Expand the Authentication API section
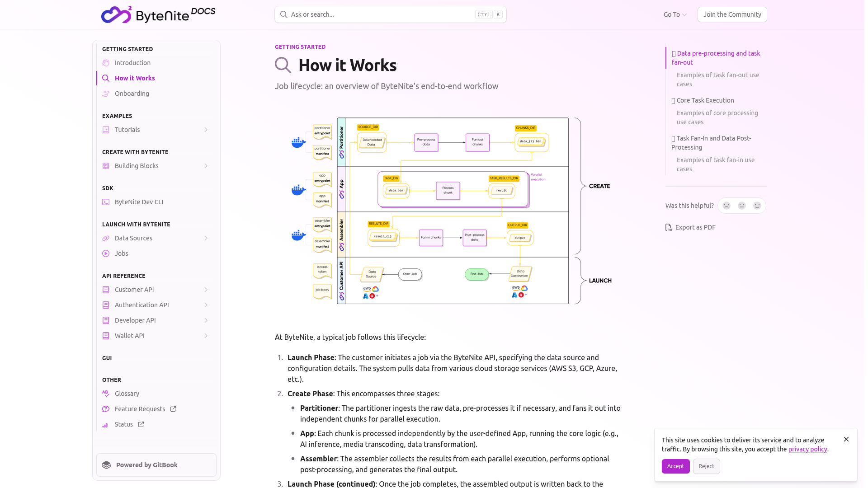The height and width of the screenshot is (488, 868). pyautogui.click(x=206, y=305)
